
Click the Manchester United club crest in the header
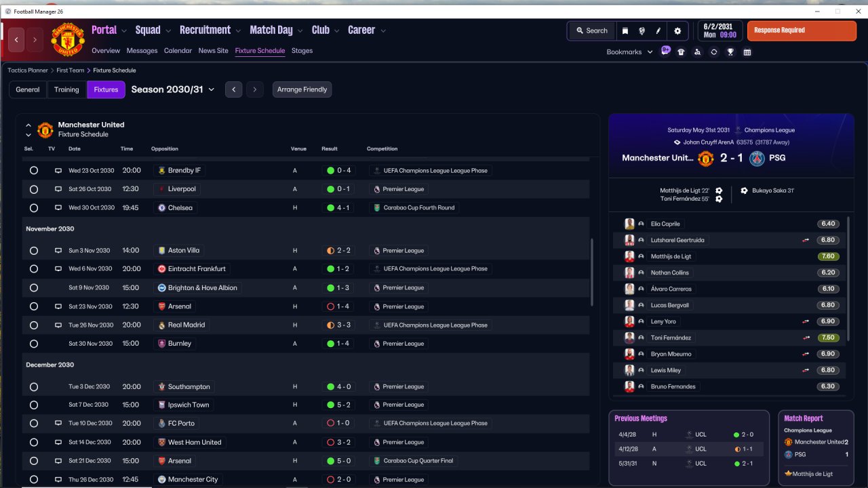pos(68,40)
